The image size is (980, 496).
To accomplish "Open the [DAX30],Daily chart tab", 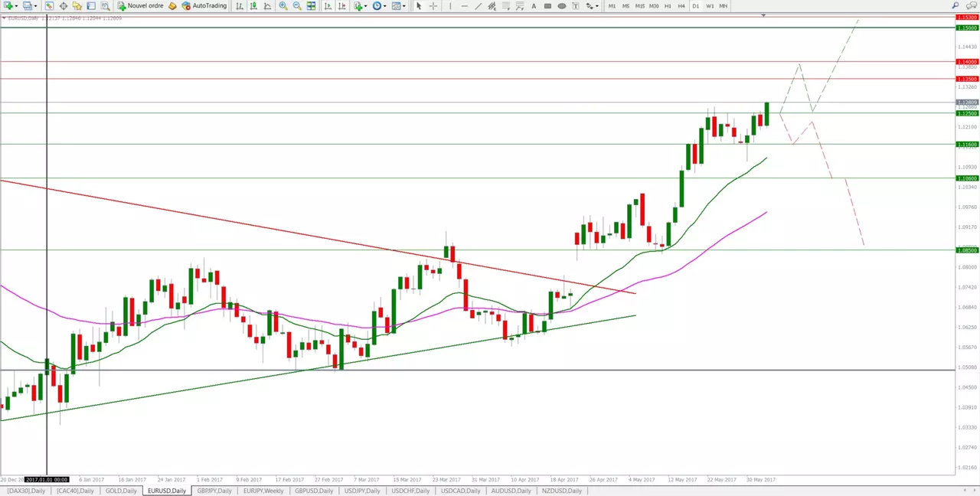I will click(x=26, y=491).
